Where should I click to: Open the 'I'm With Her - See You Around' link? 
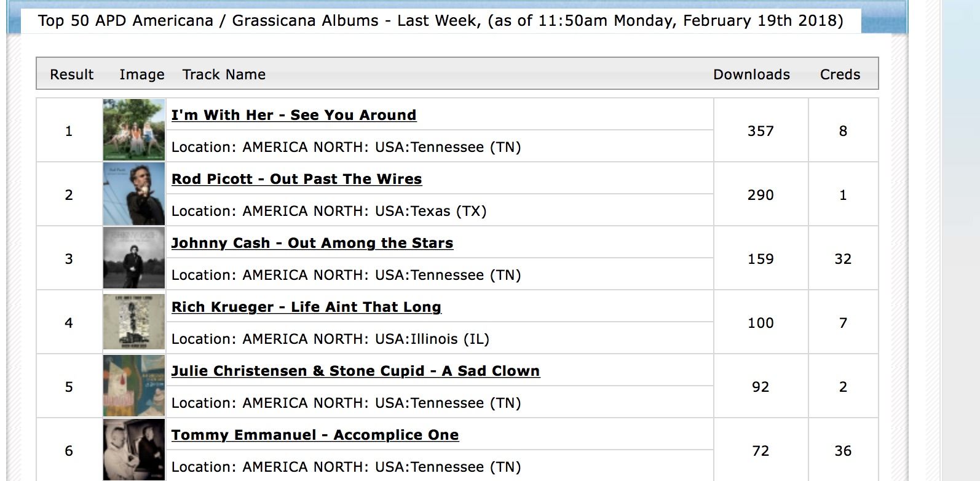tap(294, 115)
